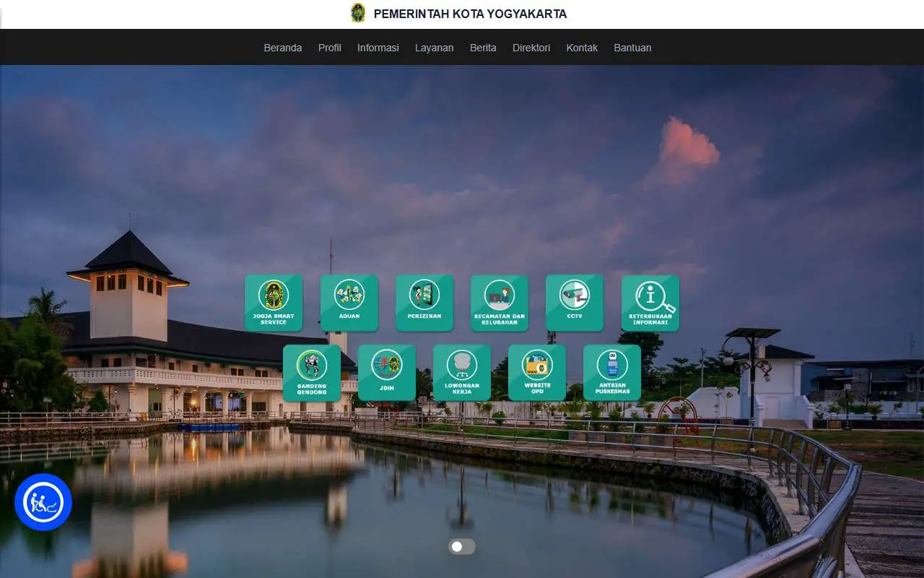Image resolution: width=924 pixels, height=578 pixels.
Task: Open the Perizinan tile
Action: pos(424,303)
